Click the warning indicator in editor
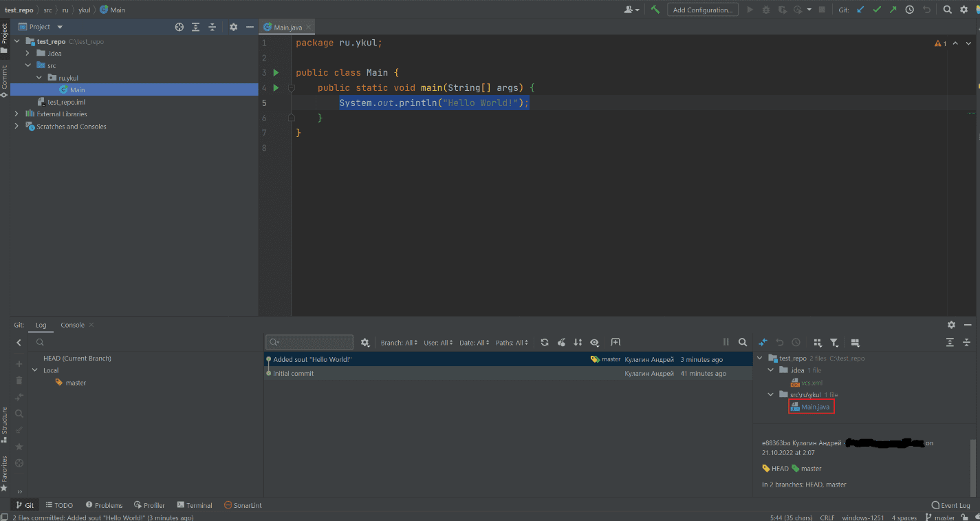This screenshot has width=980, height=521. coord(940,43)
